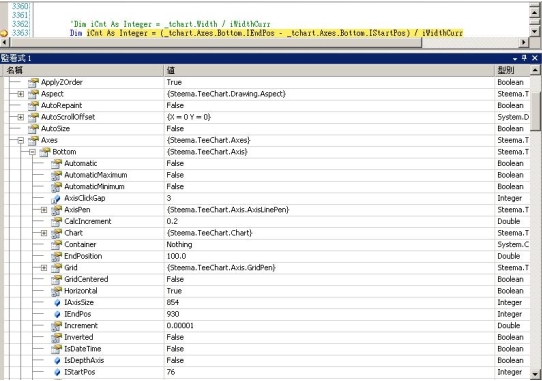Viewport: 542px width, 381px height.
Task: Click the code editor horizontal scrollbar right arrow
Action: [524, 42]
